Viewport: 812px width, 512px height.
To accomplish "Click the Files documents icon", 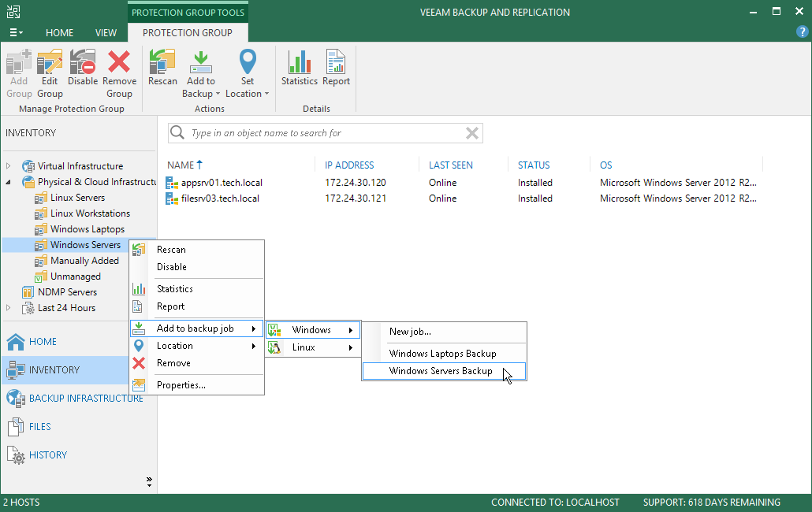I will (x=16, y=427).
